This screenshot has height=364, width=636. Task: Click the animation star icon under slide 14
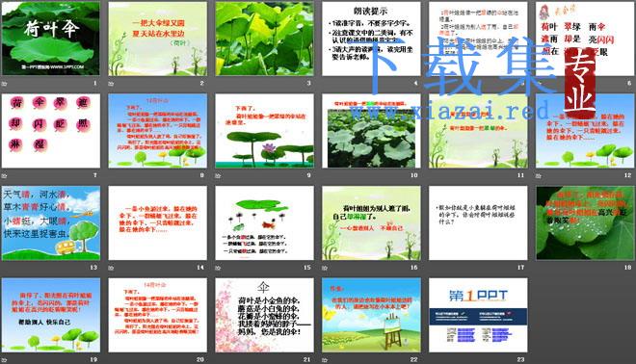coord(111,268)
